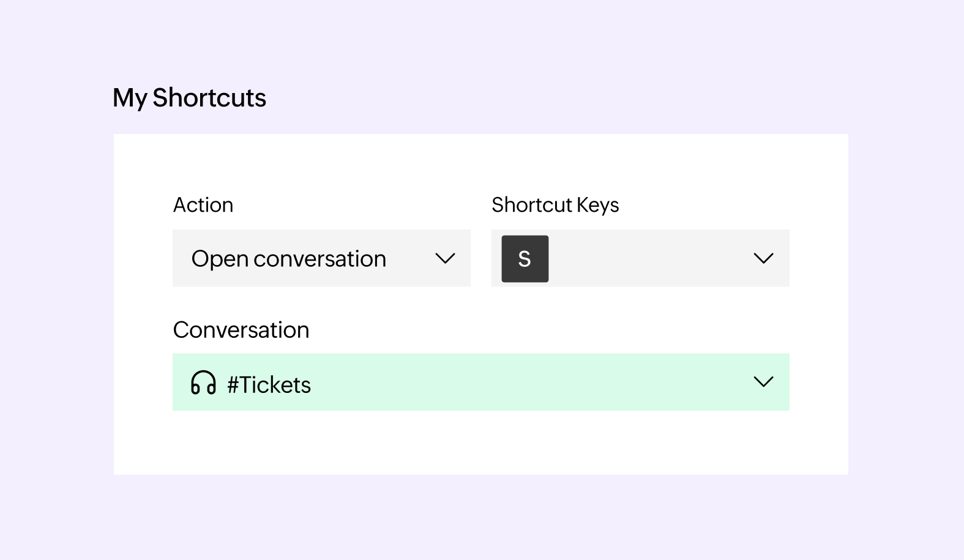964x560 pixels.
Task: Click the green highlighted conversation bar
Action: coord(481,382)
